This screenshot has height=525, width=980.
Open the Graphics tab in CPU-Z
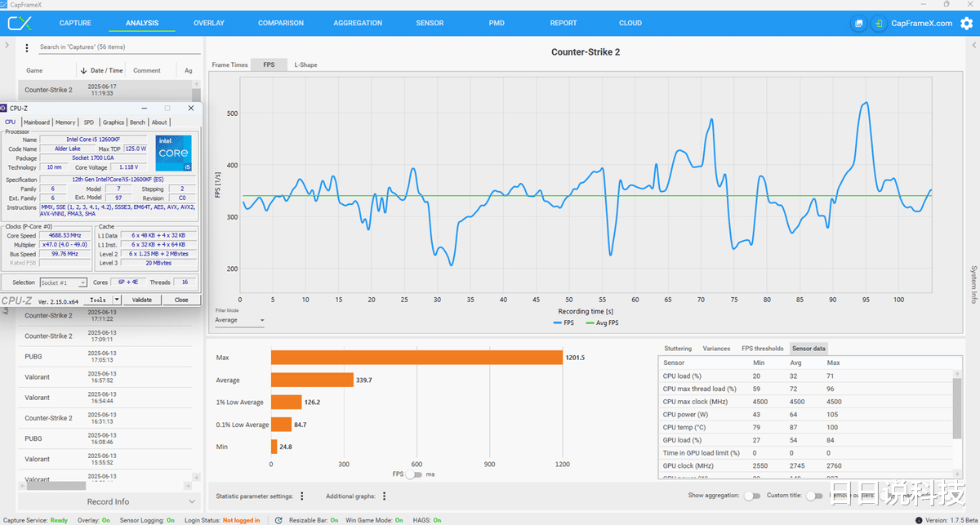(x=114, y=122)
